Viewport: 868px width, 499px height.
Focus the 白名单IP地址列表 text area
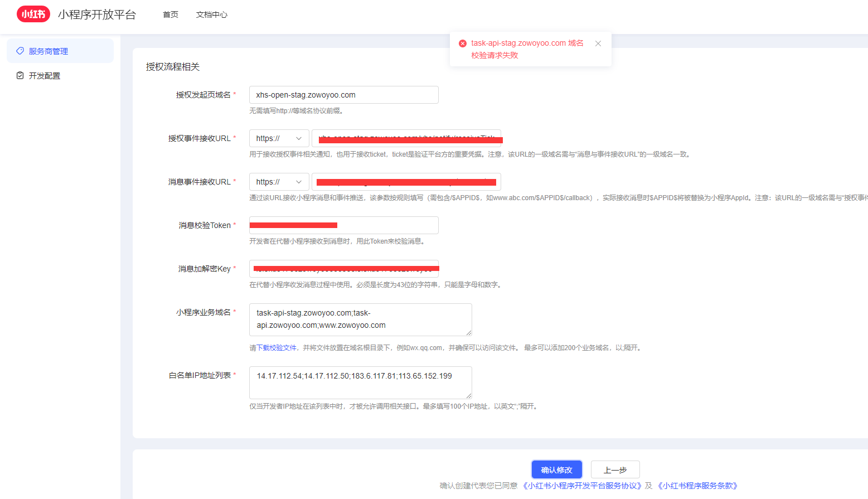(x=360, y=382)
